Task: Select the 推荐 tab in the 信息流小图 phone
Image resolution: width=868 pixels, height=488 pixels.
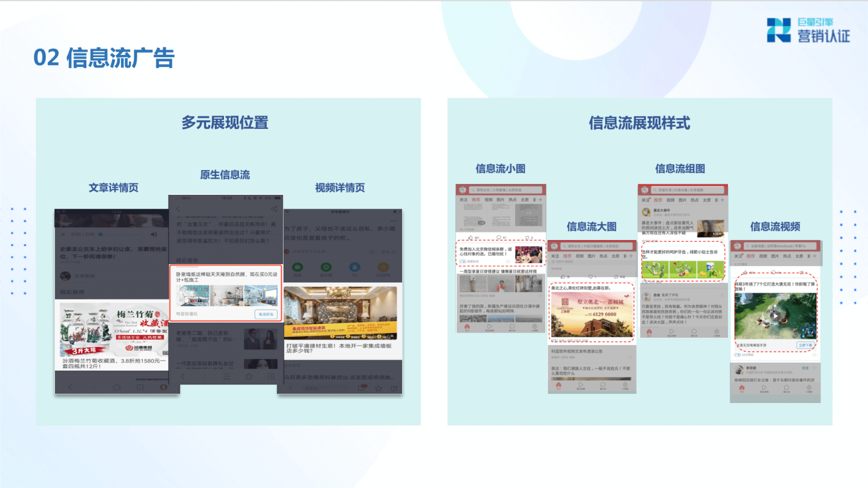Action: (476, 199)
